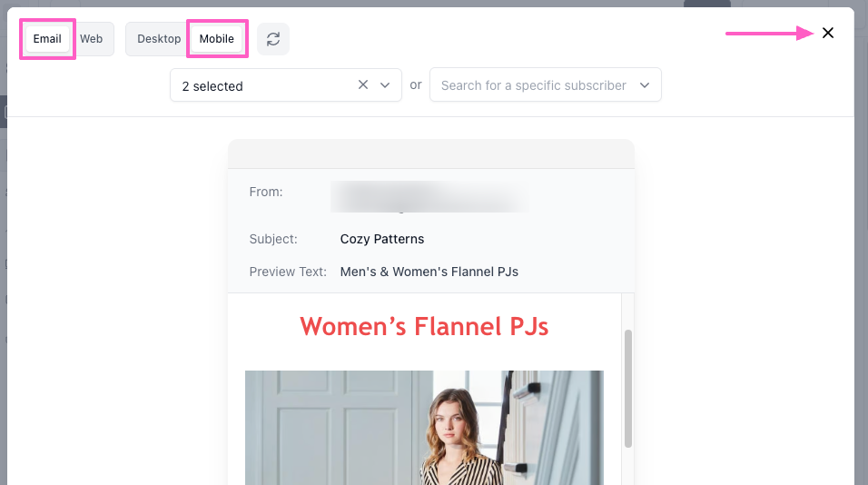
Task: Click the 'Women's Flannel PJs' heading
Action: pos(424,326)
